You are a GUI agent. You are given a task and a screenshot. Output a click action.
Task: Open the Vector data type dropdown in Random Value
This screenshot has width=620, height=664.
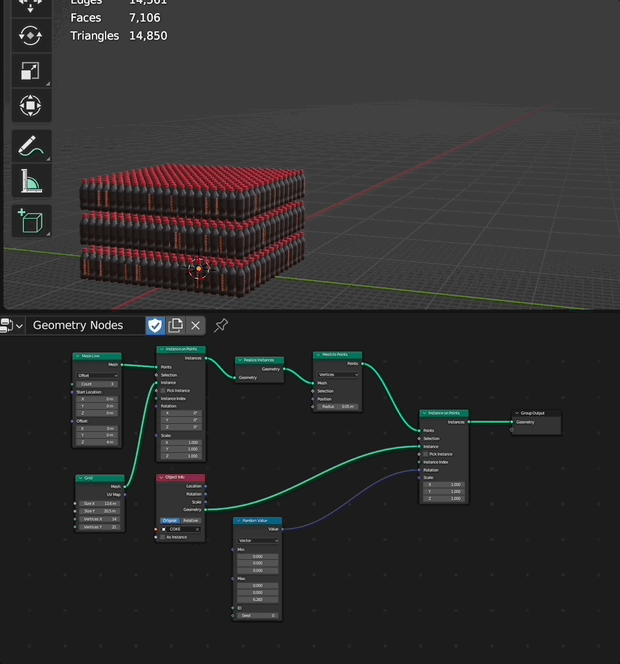click(257, 541)
